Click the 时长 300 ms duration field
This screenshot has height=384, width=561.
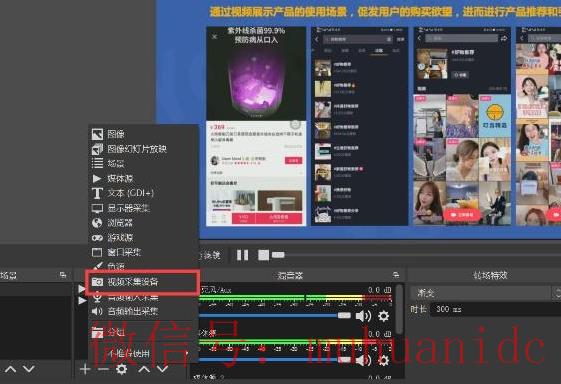[x=496, y=309]
